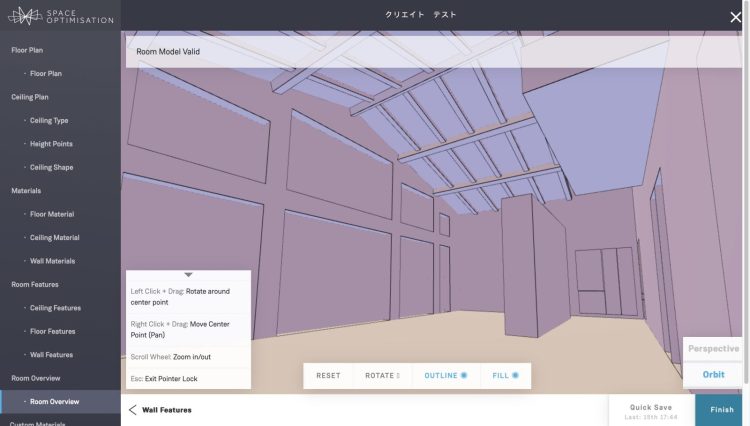750x426 pixels.
Task: Open Floor Plan sub-item in sidebar
Action: pyautogui.click(x=46, y=74)
